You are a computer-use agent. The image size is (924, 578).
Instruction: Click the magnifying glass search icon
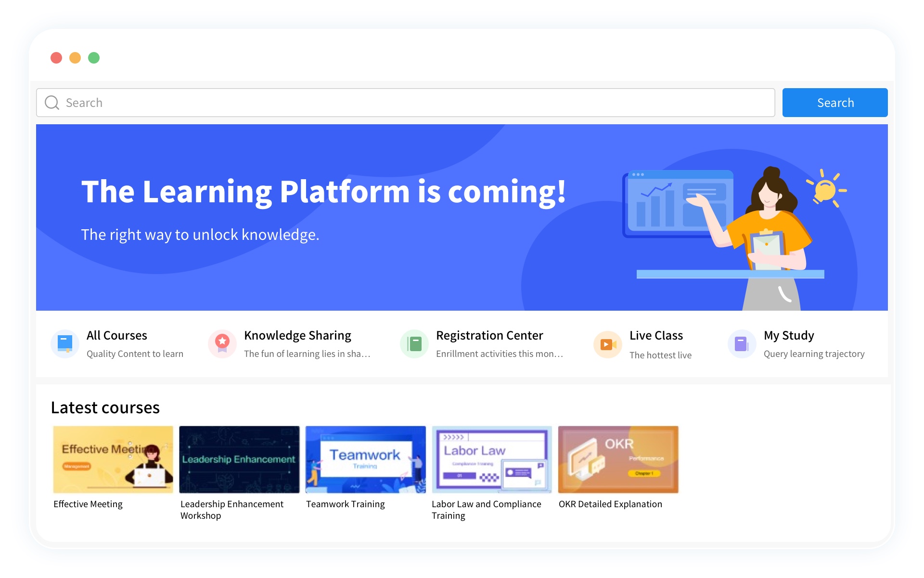click(52, 103)
